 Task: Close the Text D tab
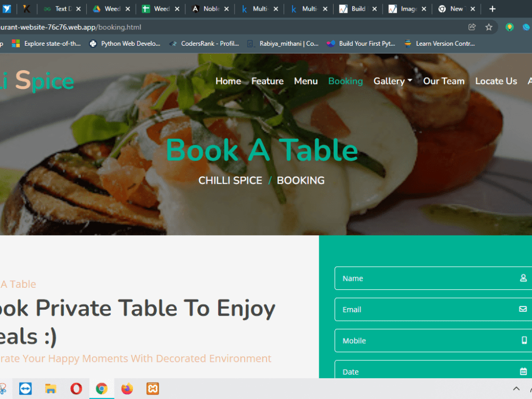[x=78, y=9]
